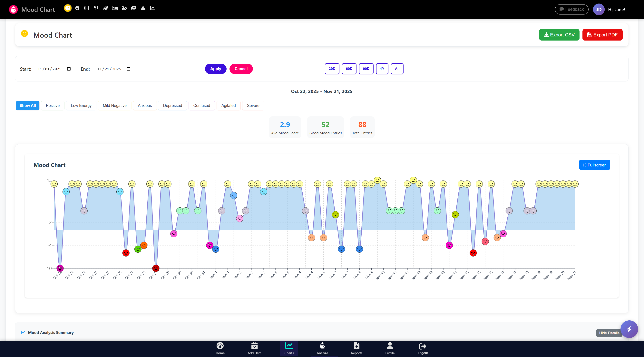The height and width of the screenshot is (357, 644).
Task: Select the warning triangle icon in the toolbar
Action: [143, 8]
